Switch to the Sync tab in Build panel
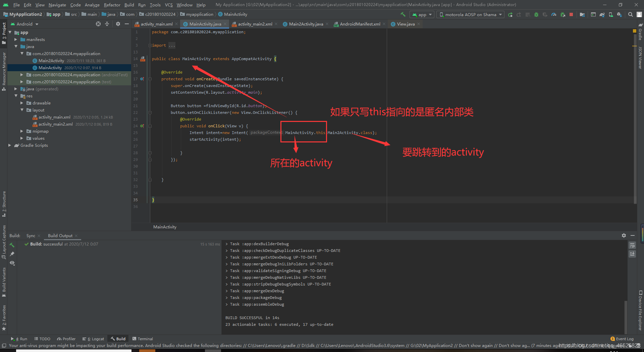The width and height of the screenshot is (644, 352). tap(31, 235)
